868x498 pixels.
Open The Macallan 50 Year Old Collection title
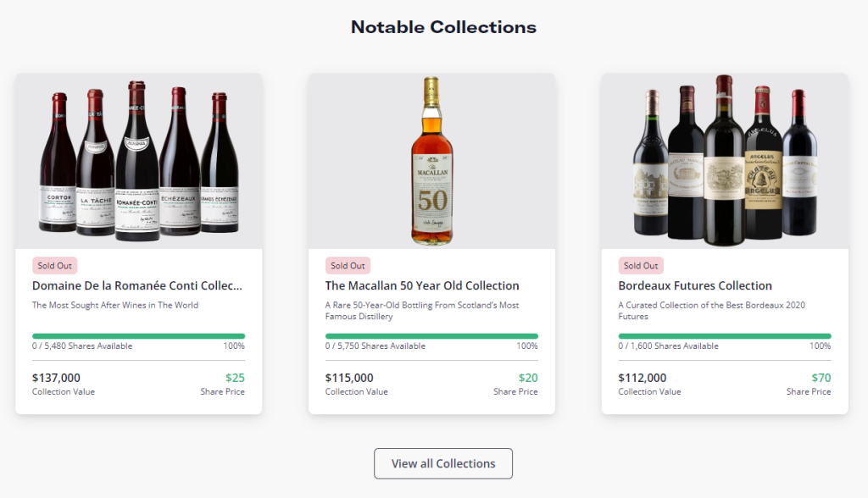pos(422,285)
